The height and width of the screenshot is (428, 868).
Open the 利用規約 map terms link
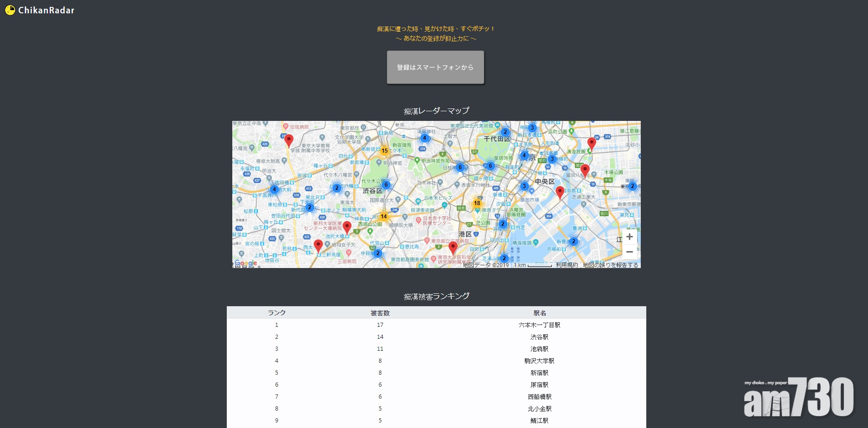click(x=567, y=265)
